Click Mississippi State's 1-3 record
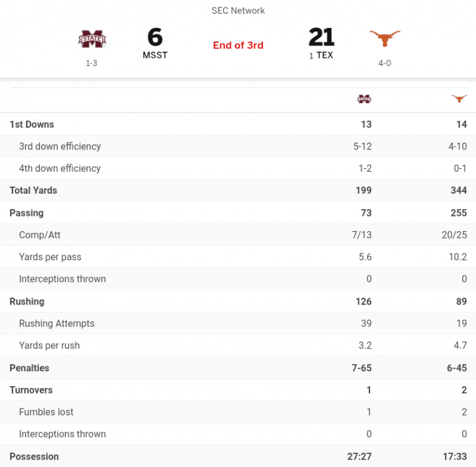This screenshot has width=476, height=467. click(92, 63)
